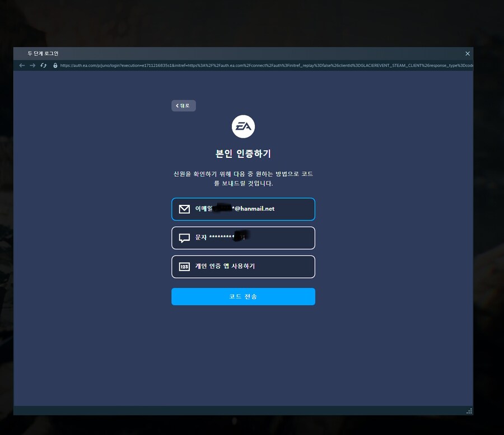Click the envelope icon in email option
The image size is (504, 435).
click(184, 209)
